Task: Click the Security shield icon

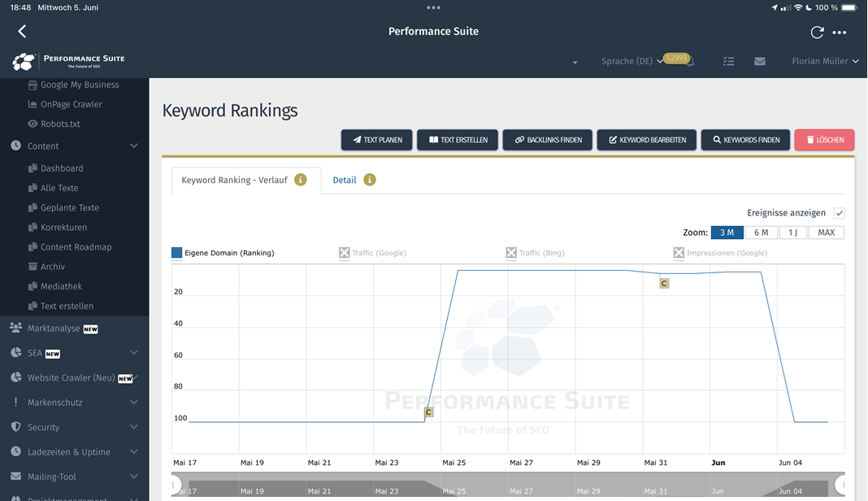Action: tap(16, 427)
